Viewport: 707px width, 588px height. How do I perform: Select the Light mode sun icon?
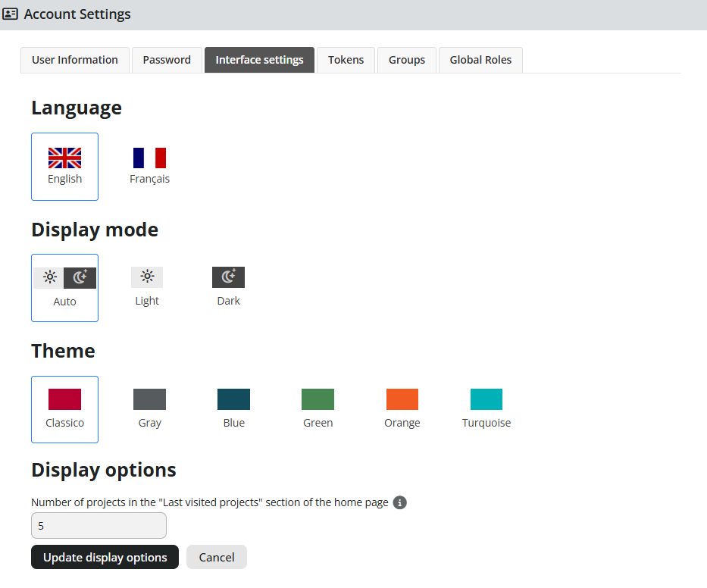[146, 277]
